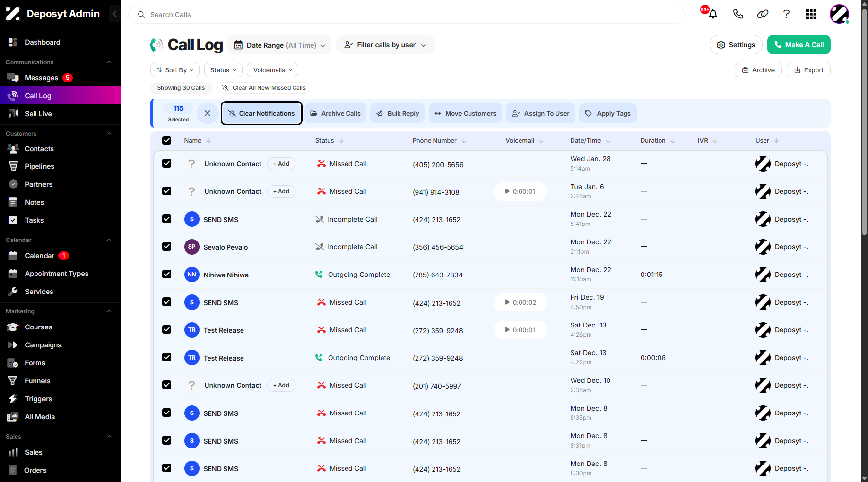Click Clear All New Missed Calls
Screen dimensions: 868x482
coord(263,88)
